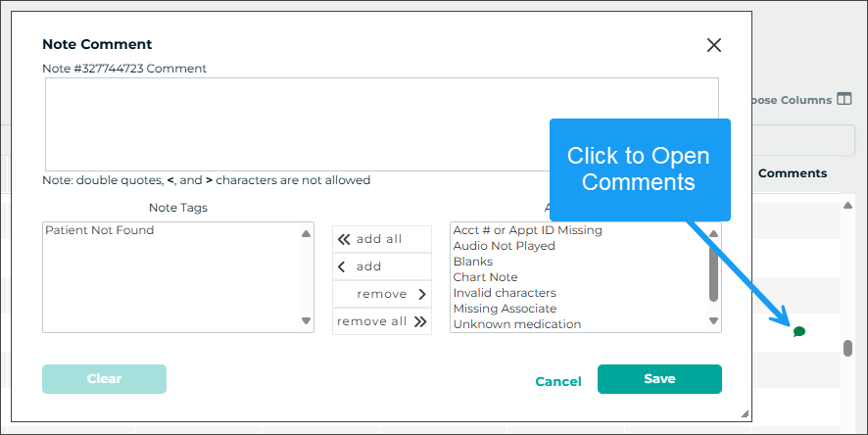Viewport: 868px width, 435px height.
Task: Cancel the note comment
Action: 558,381
